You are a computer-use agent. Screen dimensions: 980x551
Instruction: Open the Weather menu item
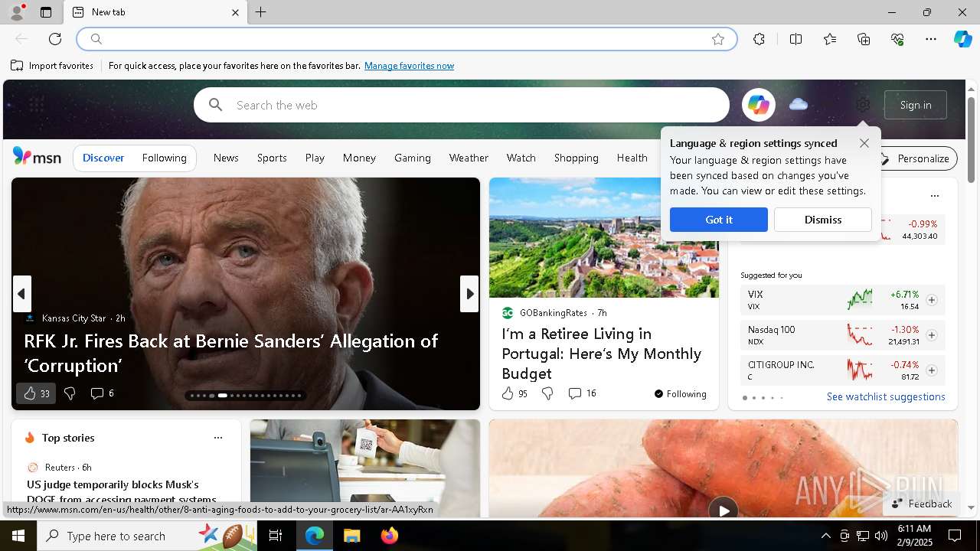(469, 158)
